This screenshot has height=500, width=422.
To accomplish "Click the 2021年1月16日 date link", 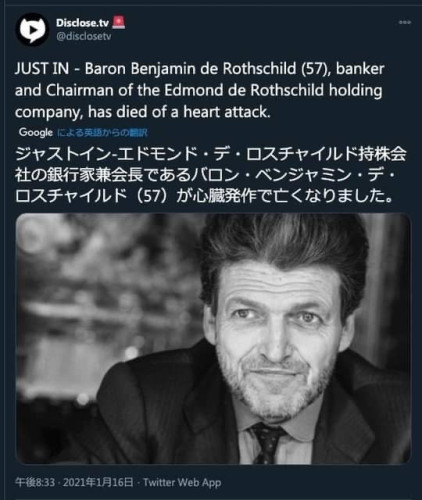I will [98, 482].
